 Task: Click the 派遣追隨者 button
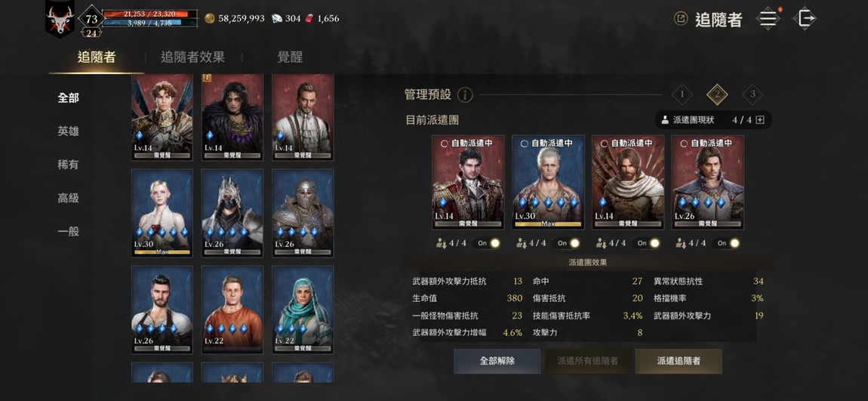[679, 361]
